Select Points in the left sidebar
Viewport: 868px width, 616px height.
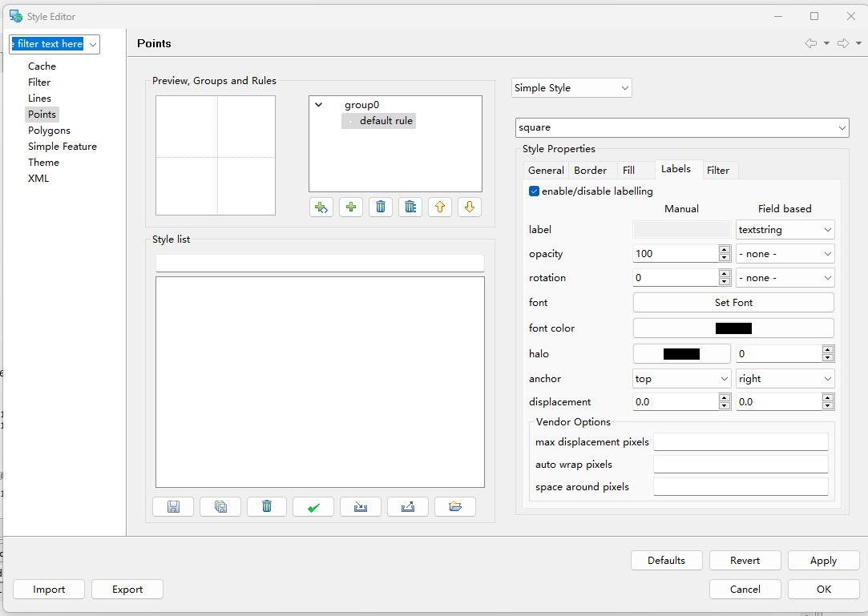click(x=42, y=115)
